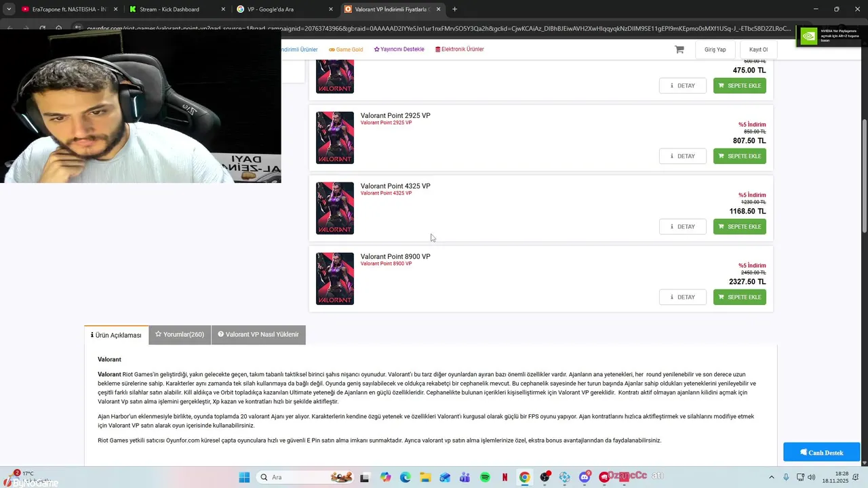Open File Explorer from taskbar
868x488 pixels.
point(425,477)
